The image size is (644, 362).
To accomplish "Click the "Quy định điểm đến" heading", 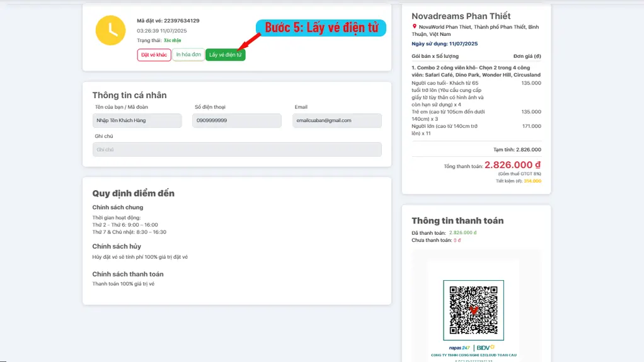I will point(133,193).
